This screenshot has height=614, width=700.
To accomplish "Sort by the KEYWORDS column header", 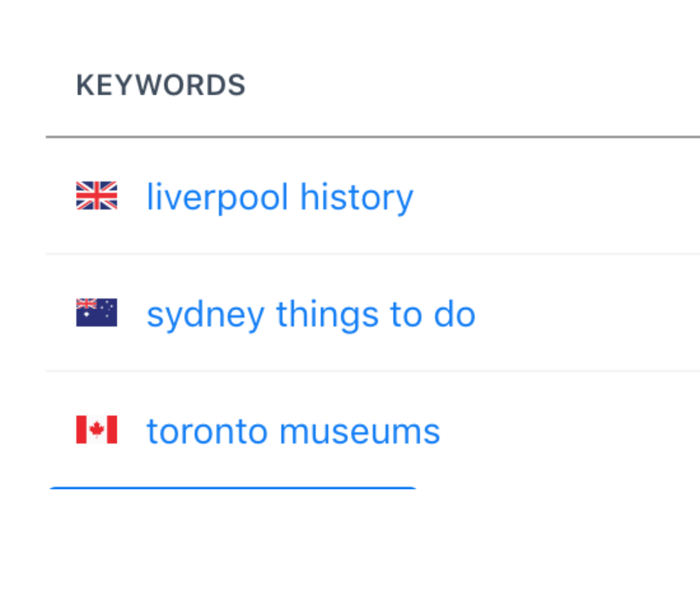I will (160, 85).
